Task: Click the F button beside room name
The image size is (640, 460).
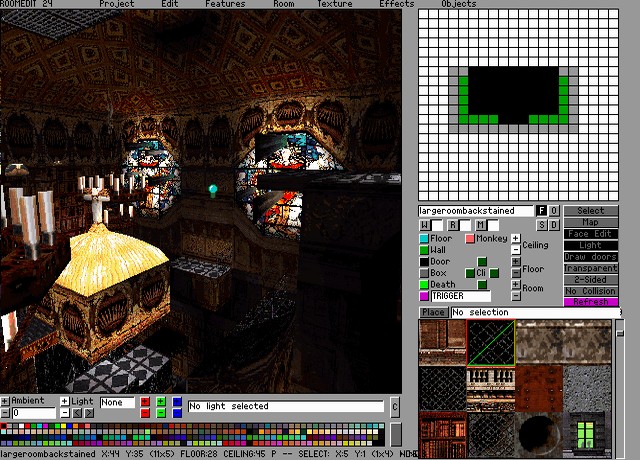Action: (541, 211)
